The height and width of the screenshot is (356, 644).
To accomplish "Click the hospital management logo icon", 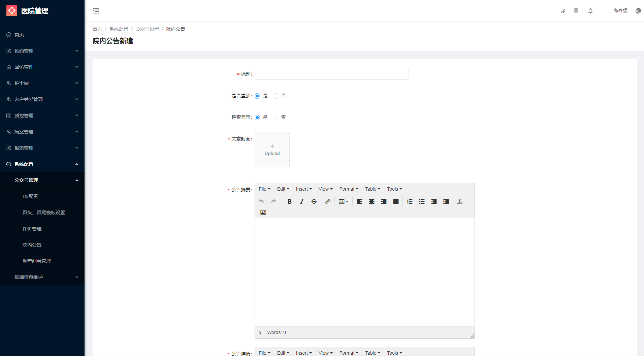I will coord(12,10).
